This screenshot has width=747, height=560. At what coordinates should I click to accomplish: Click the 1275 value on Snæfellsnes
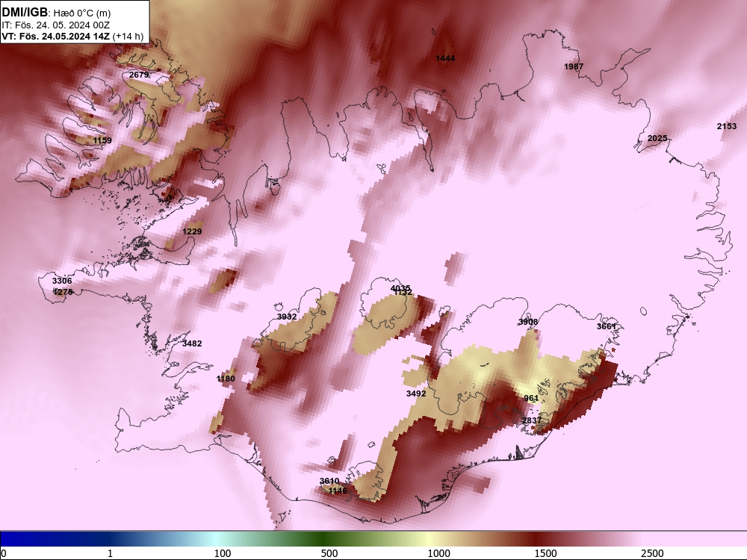[x=63, y=292]
